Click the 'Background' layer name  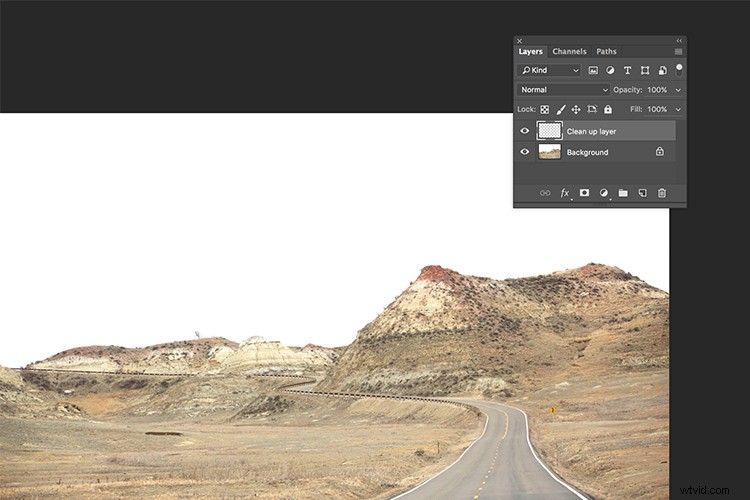coord(587,152)
